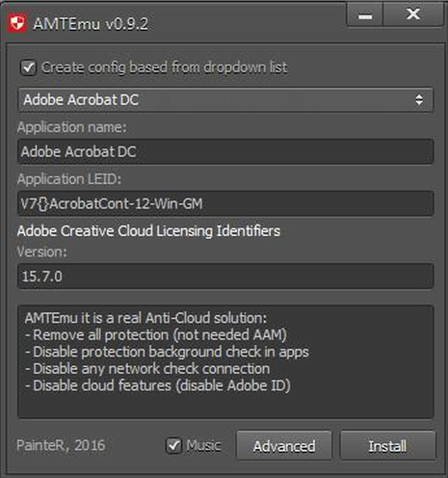Screen dimensions: 448x478
Task: Select the Version field showing 15.7.0
Action: (x=225, y=277)
